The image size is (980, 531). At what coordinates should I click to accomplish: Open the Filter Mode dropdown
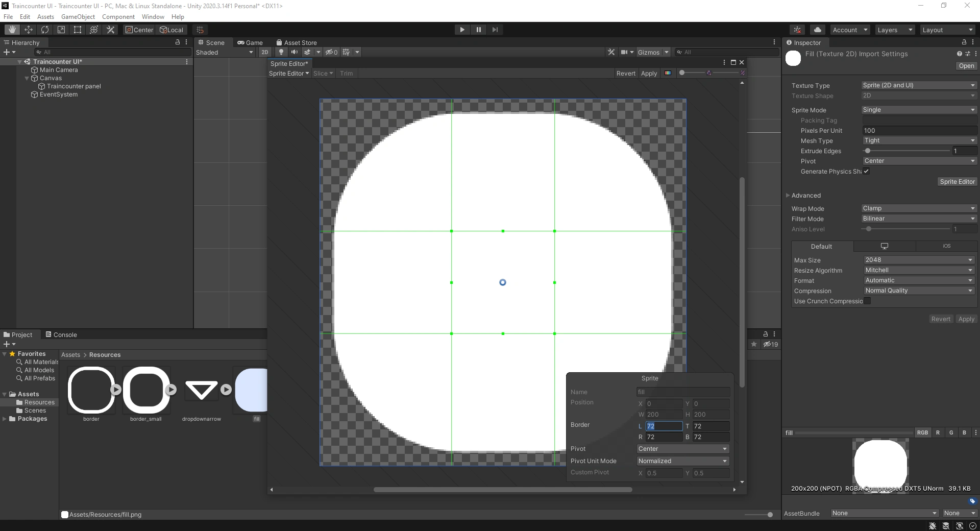(918, 219)
